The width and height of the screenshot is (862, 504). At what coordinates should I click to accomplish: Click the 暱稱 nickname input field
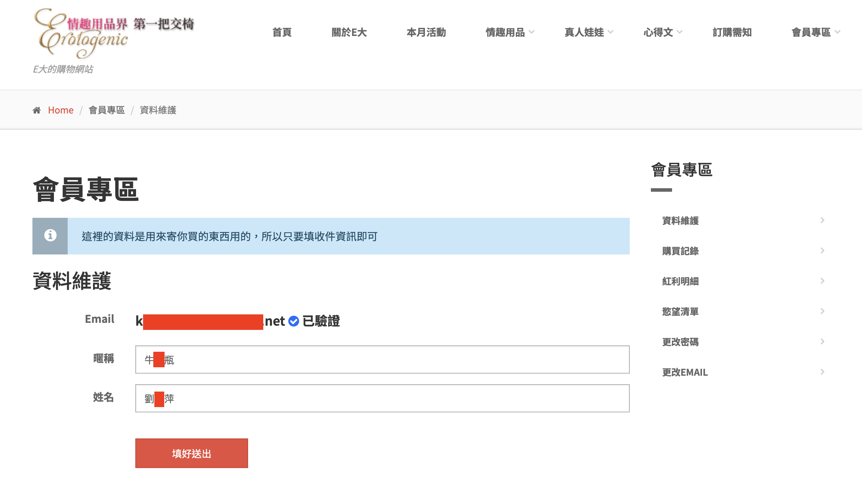pos(382,359)
